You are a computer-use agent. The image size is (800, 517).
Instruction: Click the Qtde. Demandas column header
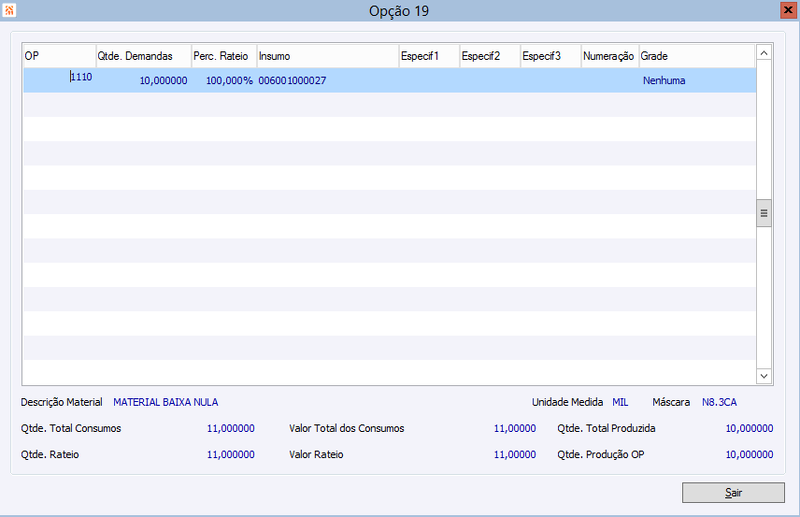pos(143,56)
